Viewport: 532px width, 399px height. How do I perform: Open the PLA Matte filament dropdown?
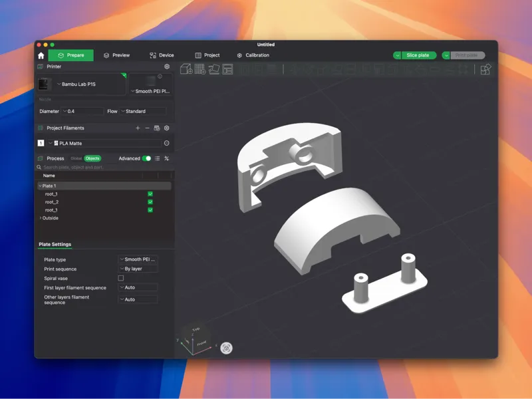[104, 143]
